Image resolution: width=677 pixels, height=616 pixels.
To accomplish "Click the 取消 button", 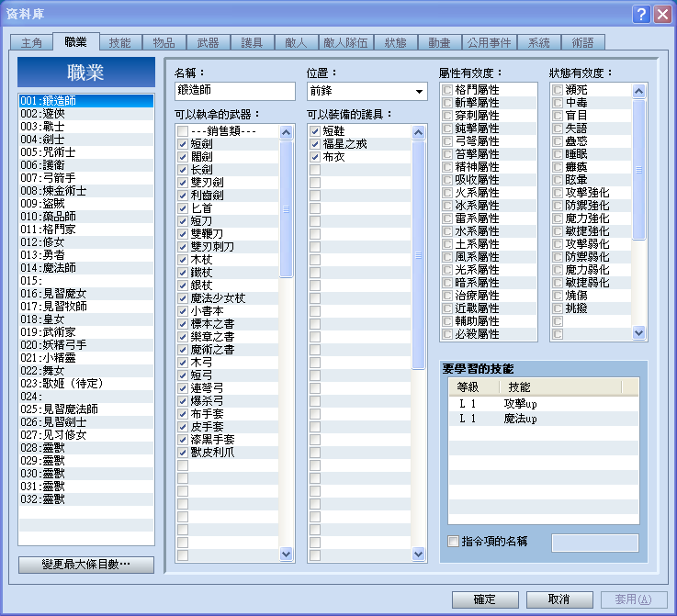I will [x=559, y=599].
